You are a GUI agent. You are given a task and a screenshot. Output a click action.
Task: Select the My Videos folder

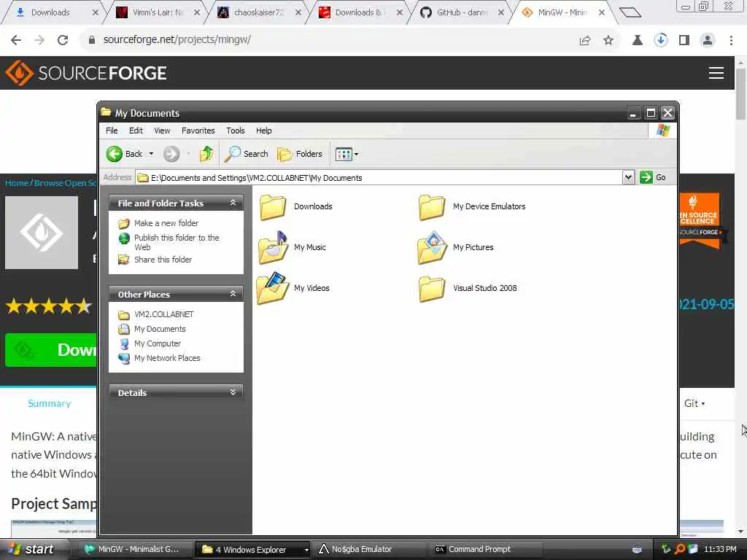pos(293,287)
